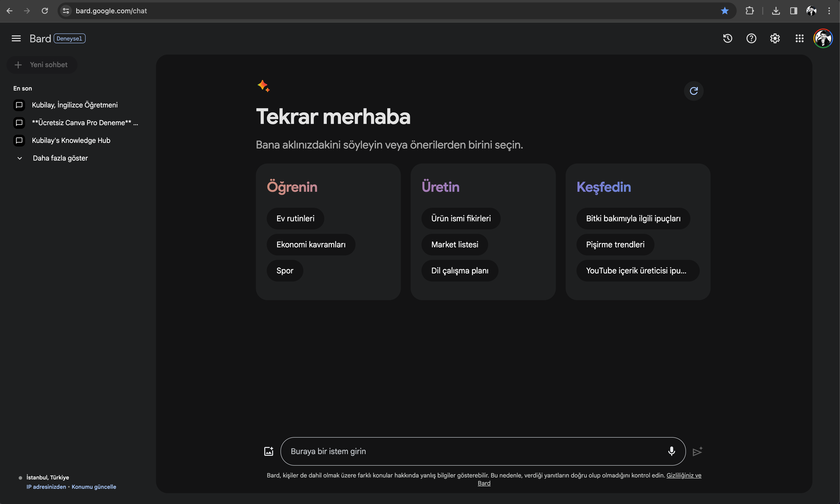
Task: Click the Deneysel badge
Action: (x=69, y=39)
